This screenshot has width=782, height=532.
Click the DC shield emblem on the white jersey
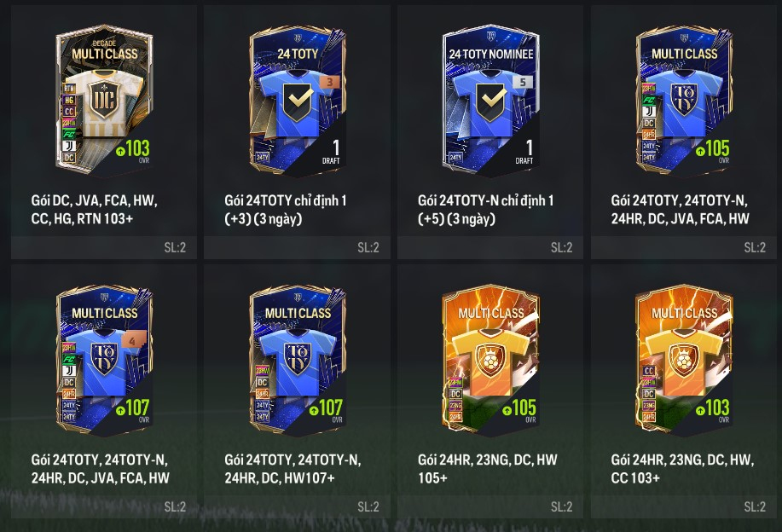tap(104, 99)
